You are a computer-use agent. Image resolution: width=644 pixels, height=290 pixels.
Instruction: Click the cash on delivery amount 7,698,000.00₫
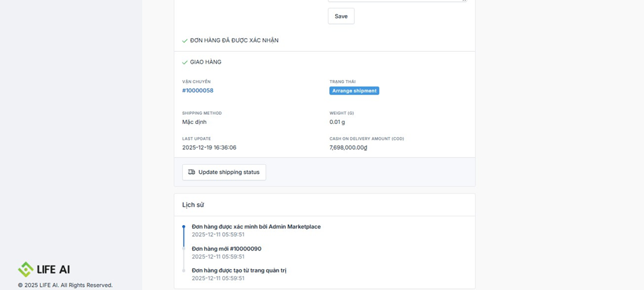coord(348,148)
